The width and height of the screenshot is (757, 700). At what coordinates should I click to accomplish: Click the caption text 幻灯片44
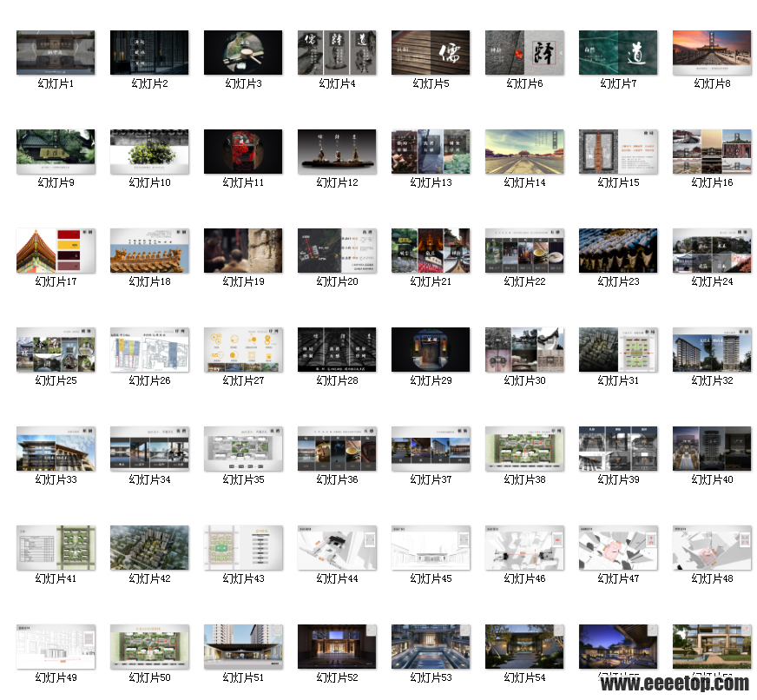337,578
